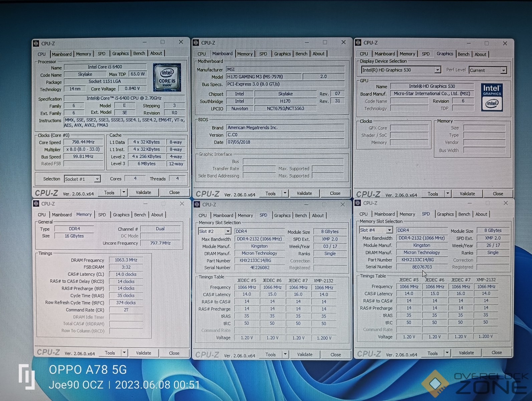Minimize the Slot #4 SPD window
Screen dimensions: 532x401
click(x=470, y=203)
